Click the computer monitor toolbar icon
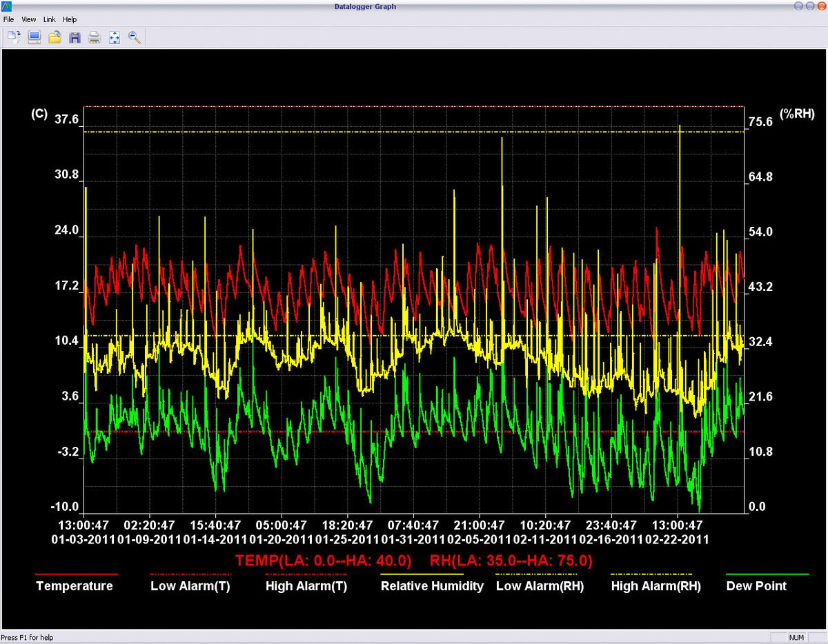828x644 pixels. point(34,38)
